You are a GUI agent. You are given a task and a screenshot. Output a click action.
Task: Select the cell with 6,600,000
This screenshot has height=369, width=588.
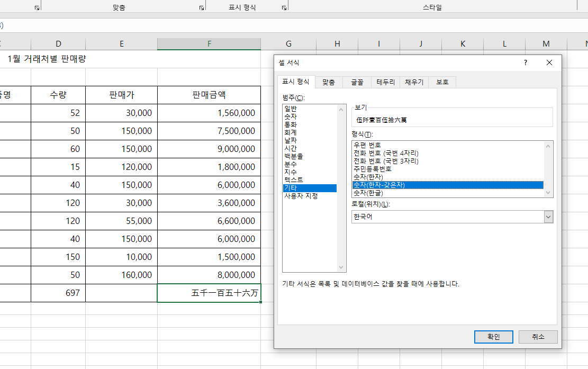(x=209, y=221)
